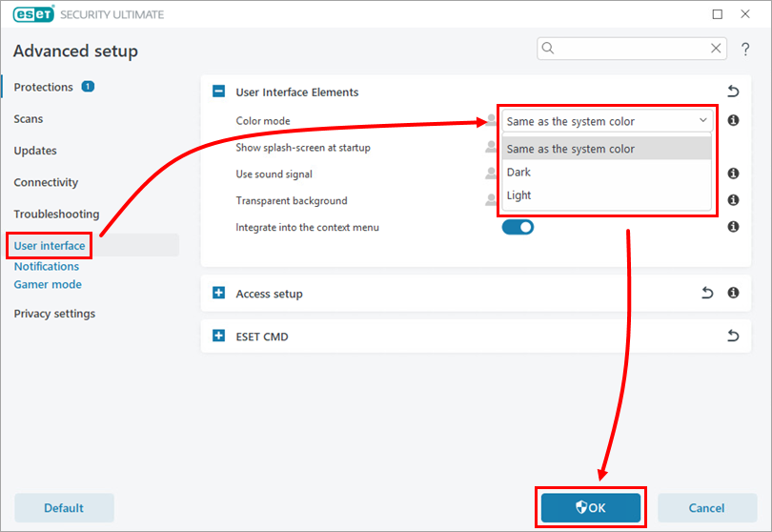Revert User Interface Elements section to default
Viewport: 772px width, 532px height.
point(733,92)
